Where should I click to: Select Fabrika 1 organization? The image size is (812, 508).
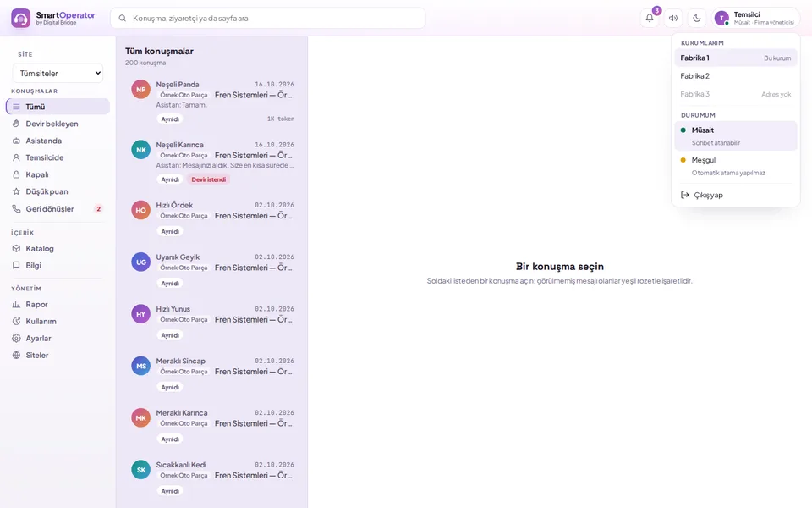735,58
